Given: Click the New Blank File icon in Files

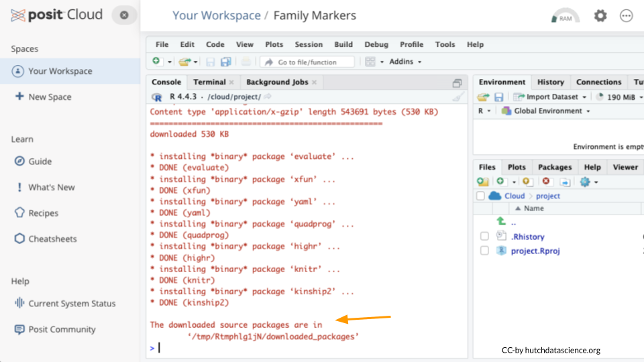Looking at the screenshot, I should 500,182.
